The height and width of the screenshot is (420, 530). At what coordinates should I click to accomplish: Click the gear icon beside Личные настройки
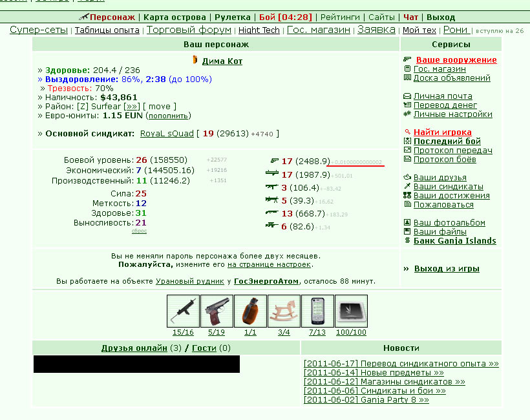[407, 114]
